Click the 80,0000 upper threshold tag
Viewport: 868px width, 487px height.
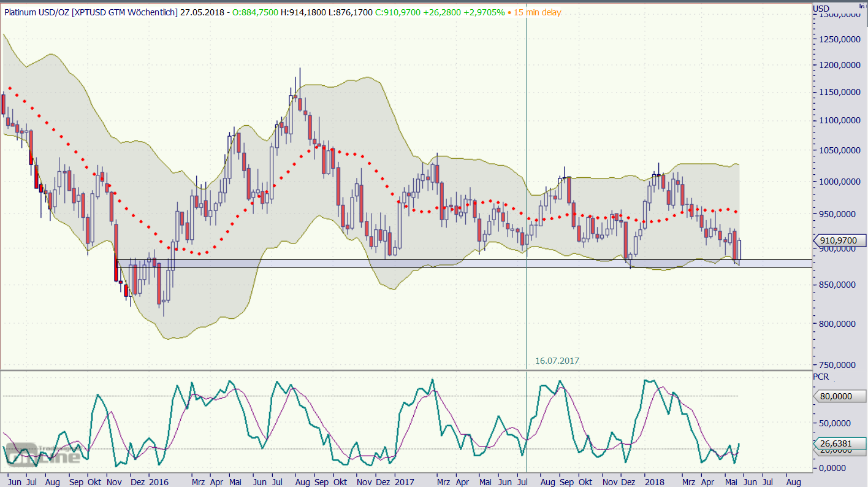838,396
